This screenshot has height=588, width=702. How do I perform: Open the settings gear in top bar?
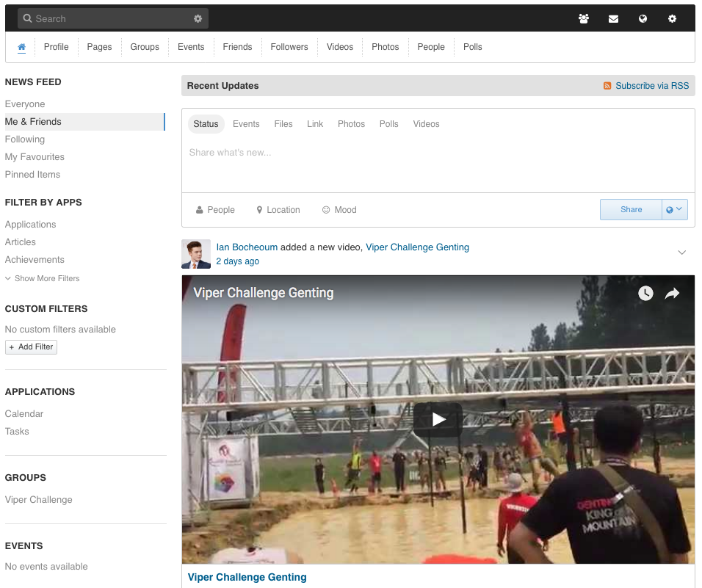[x=672, y=18]
